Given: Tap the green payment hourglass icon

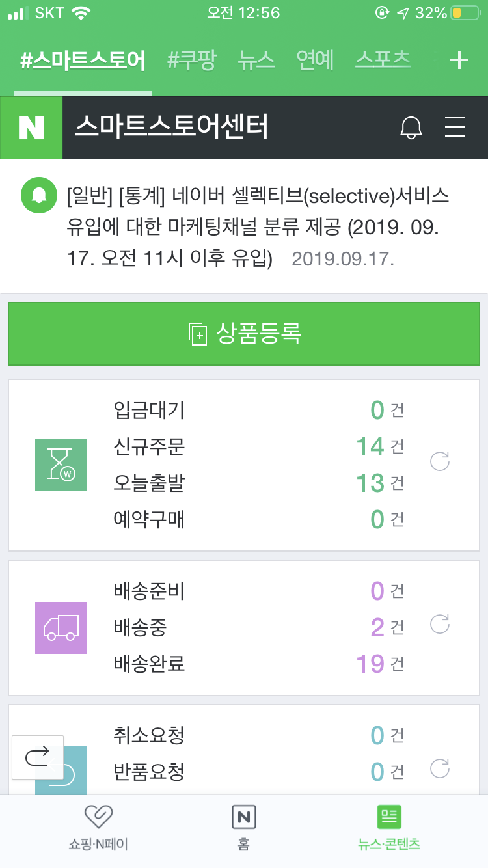Looking at the screenshot, I should click(61, 465).
